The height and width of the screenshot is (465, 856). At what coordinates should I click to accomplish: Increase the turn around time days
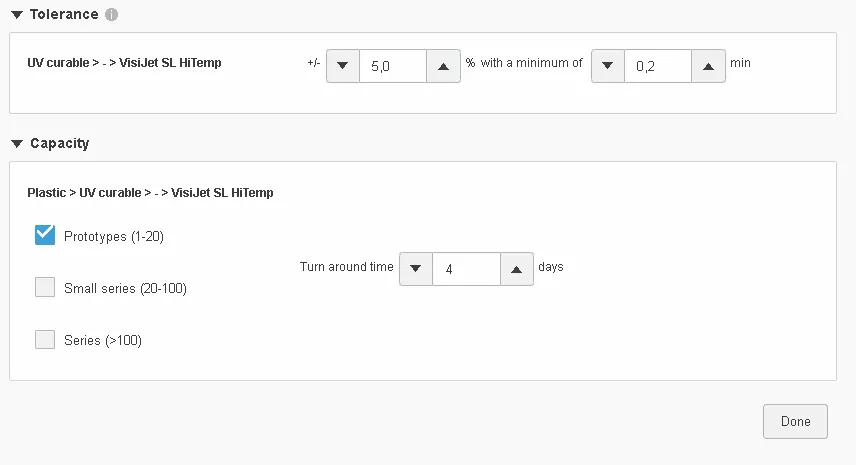tap(516, 269)
